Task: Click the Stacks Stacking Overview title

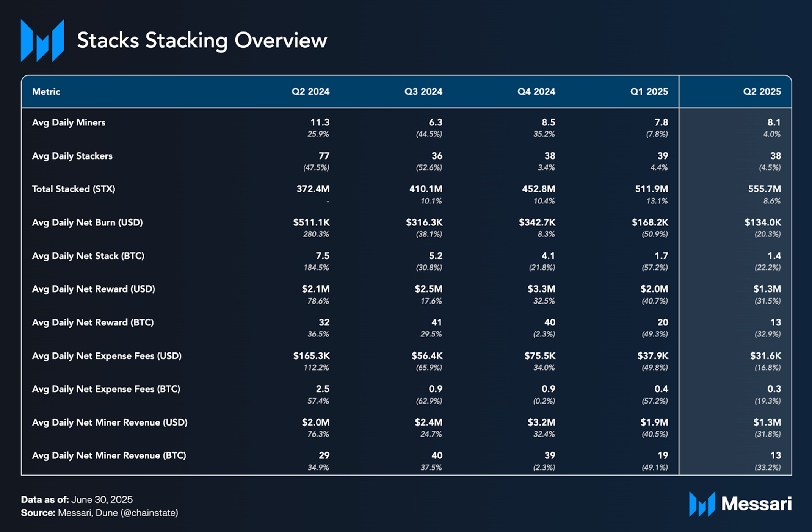Action: tap(202, 41)
